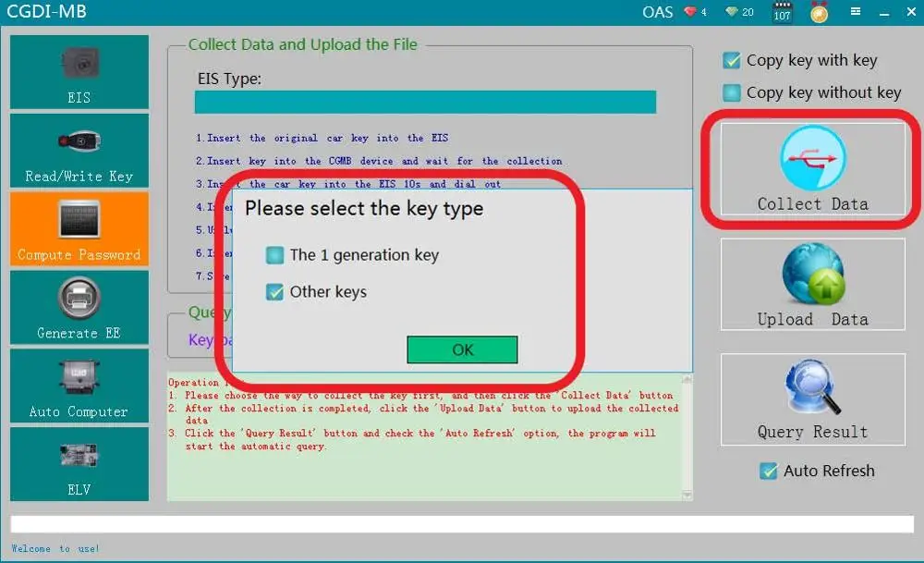Open the hamburger menu in title bar

[856, 11]
